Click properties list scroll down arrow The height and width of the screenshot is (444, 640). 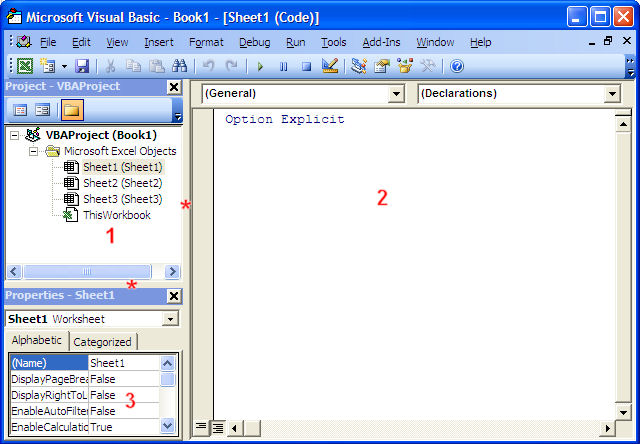tap(167, 426)
